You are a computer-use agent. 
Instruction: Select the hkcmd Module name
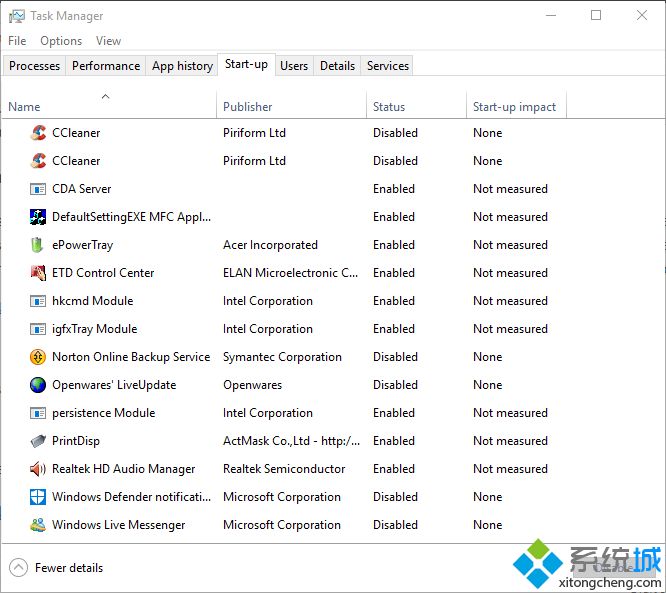pos(93,301)
